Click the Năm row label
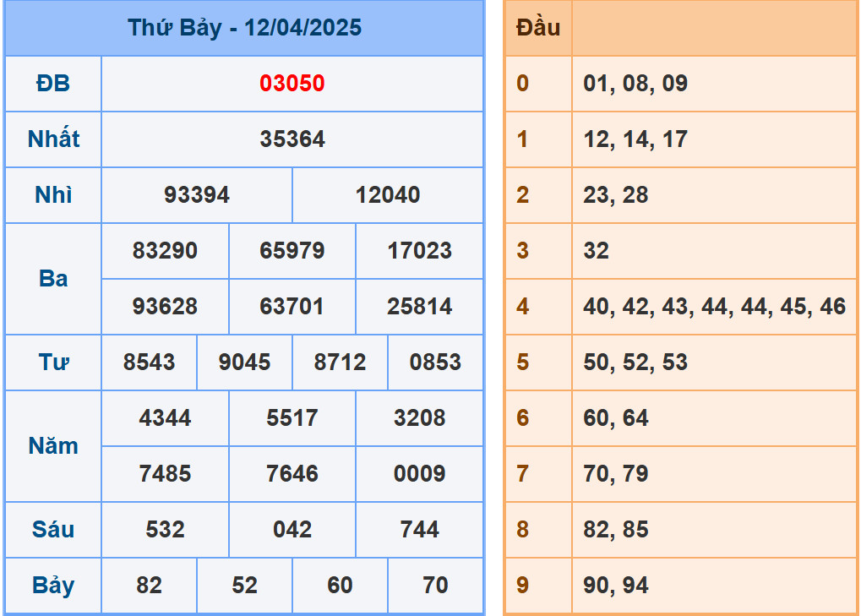The height and width of the screenshot is (616, 861). [53, 446]
